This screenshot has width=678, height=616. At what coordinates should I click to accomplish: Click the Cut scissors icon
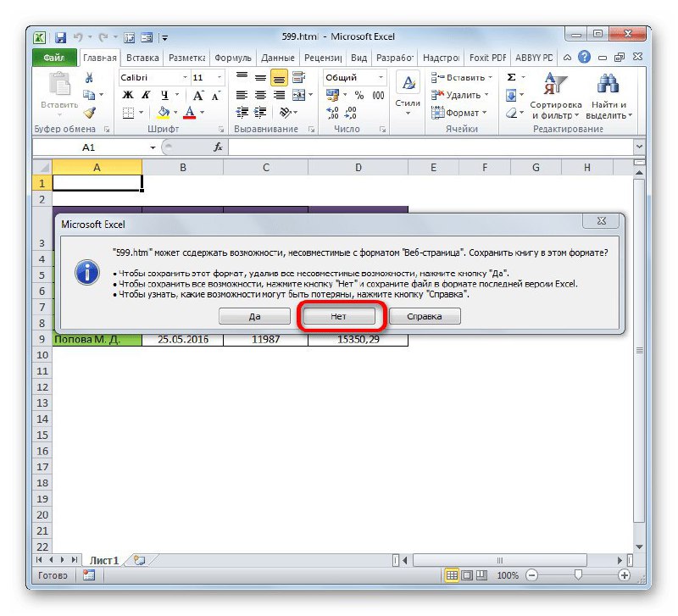coord(89,78)
